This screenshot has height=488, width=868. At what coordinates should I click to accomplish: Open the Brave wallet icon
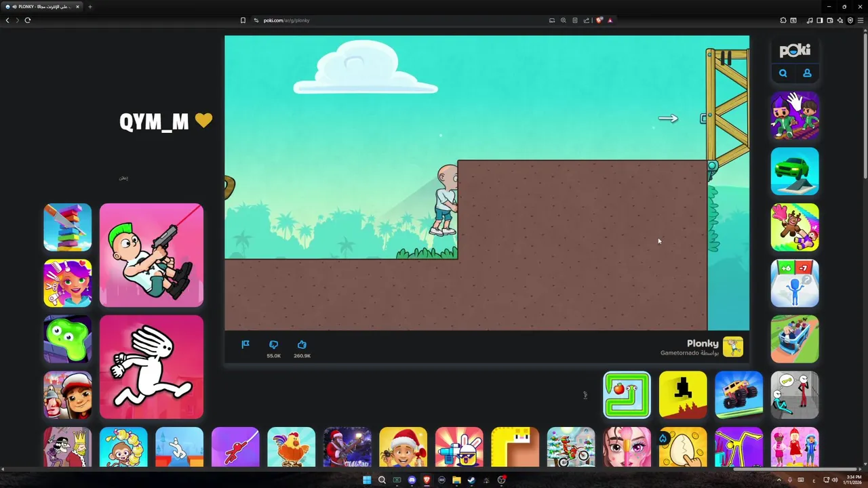click(x=829, y=20)
